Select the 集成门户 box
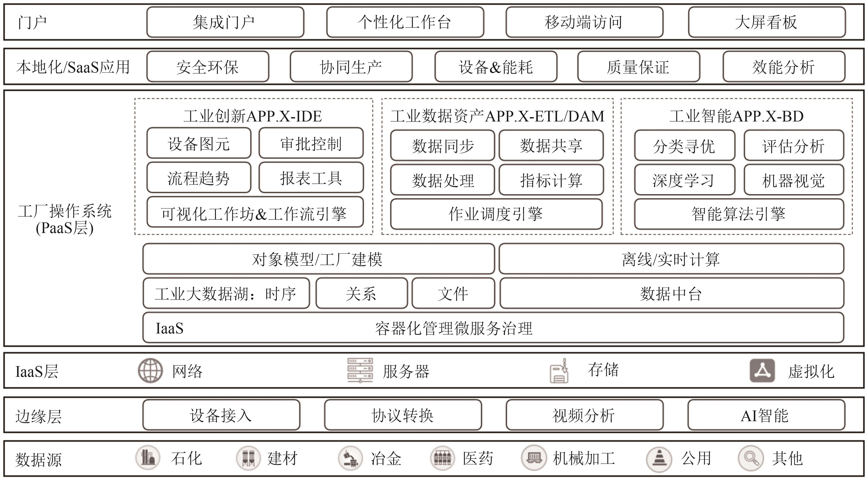 [225, 22]
